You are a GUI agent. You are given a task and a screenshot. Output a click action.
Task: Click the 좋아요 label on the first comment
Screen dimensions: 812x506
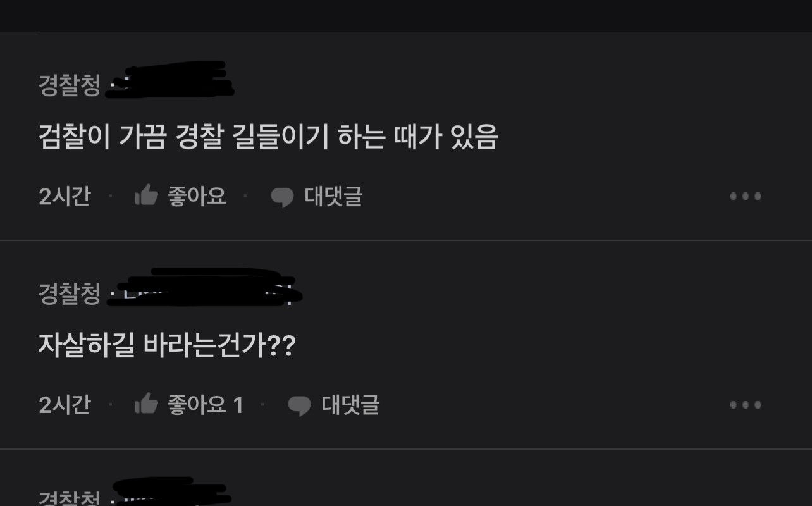point(197,196)
